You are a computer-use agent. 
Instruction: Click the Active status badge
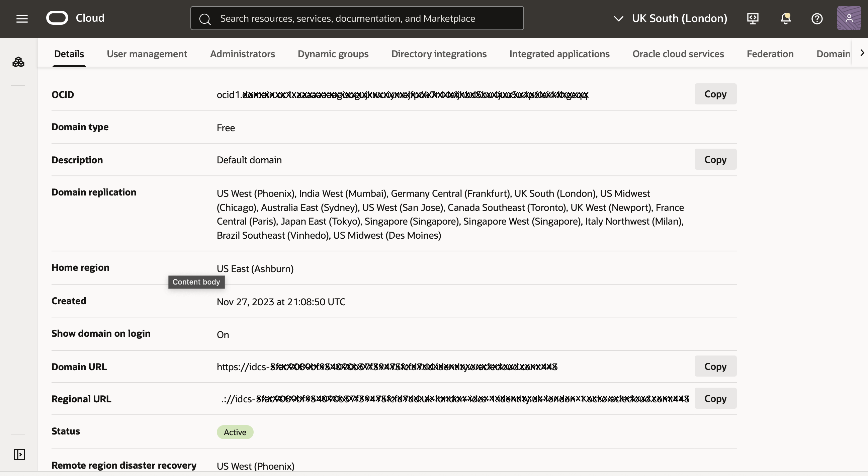[x=235, y=432]
